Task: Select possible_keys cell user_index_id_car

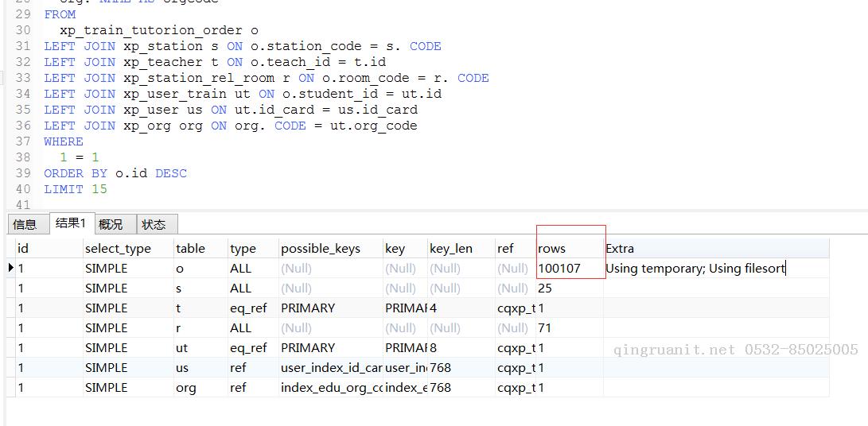Action: tap(330, 368)
